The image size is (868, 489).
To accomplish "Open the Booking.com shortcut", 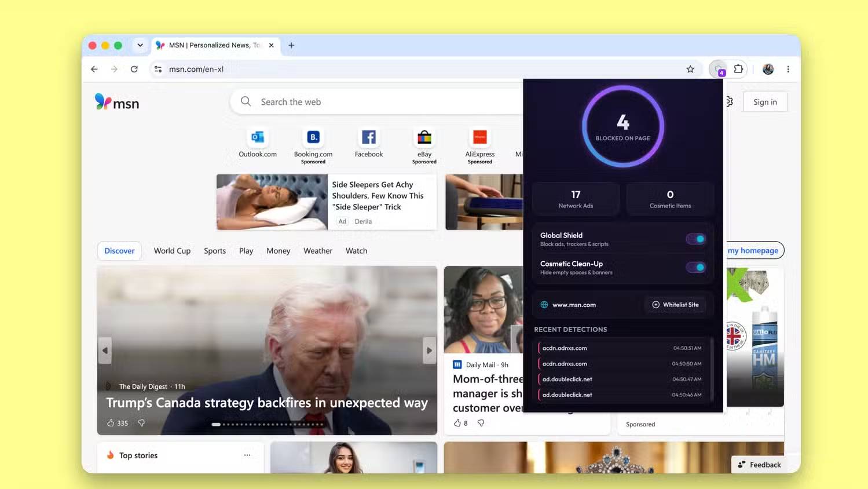I will (x=313, y=145).
